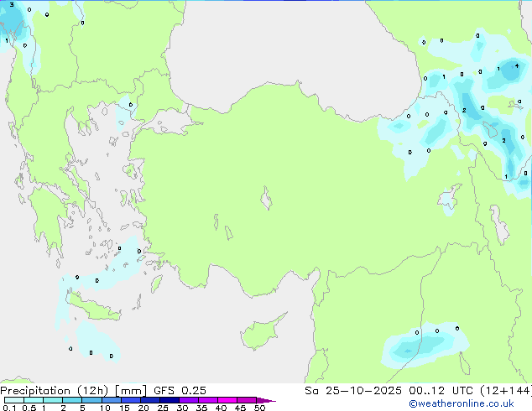Click the '0.1' legend scale label
The width and height of the screenshot is (532, 411).
pyautogui.click(x=9, y=408)
